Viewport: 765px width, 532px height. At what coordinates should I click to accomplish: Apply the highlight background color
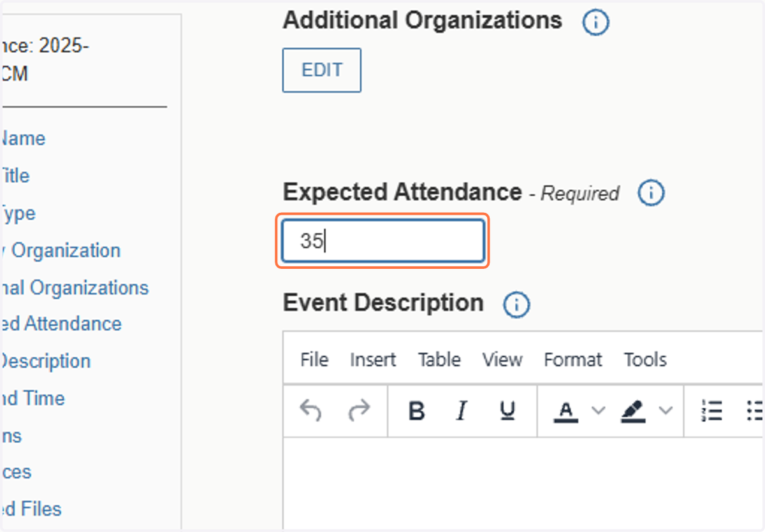coord(633,411)
